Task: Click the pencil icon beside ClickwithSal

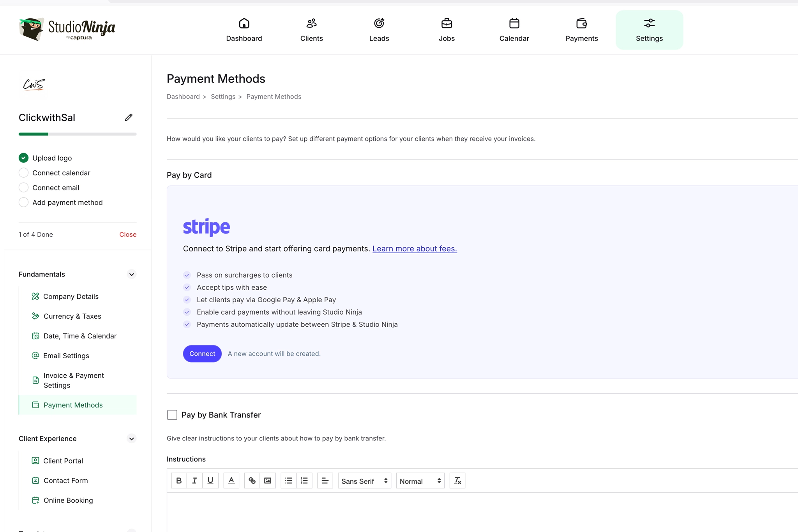Action: point(129,117)
